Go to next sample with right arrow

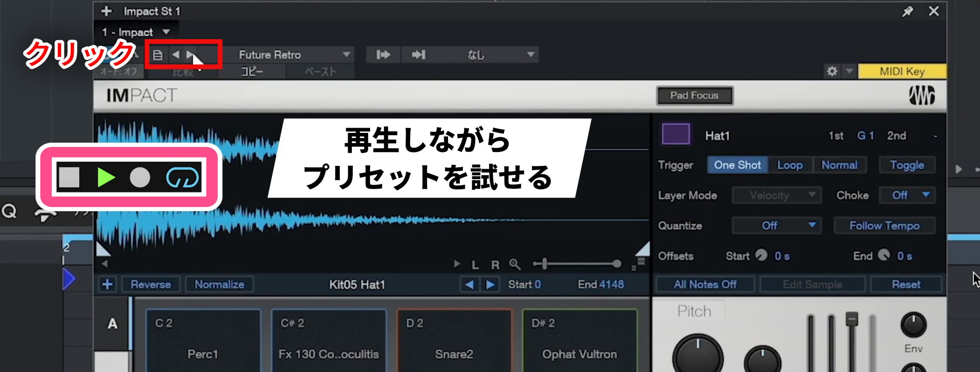(490, 284)
